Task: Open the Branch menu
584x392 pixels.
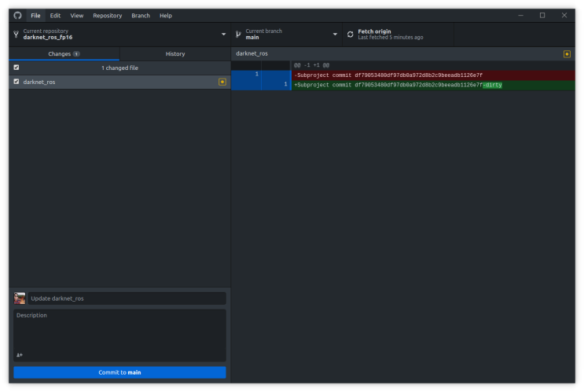Action: pos(141,15)
